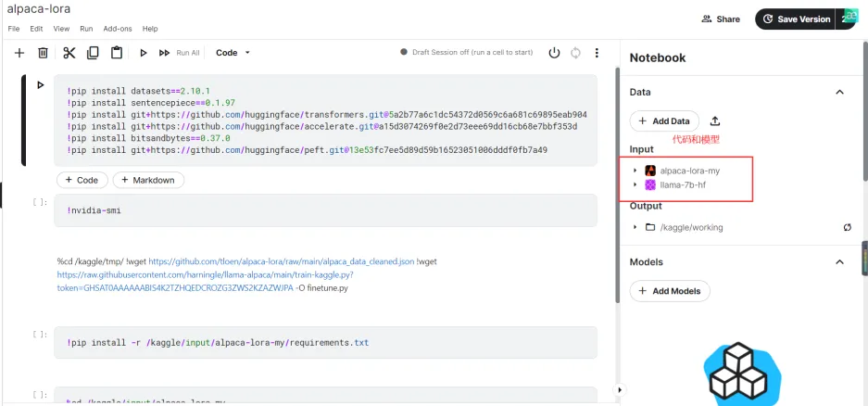Click the /kaggle/working folder icon
Screen dimensions: 868x406
(650, 227)
